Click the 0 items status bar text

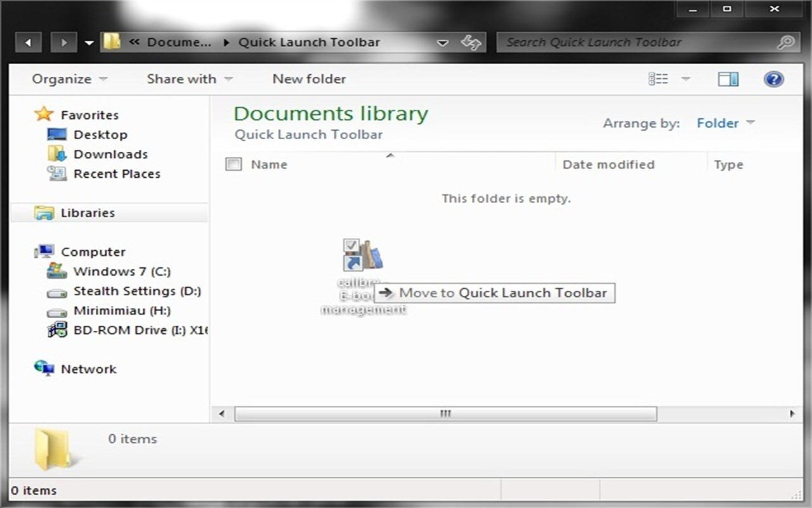click(x=34, y=491)
